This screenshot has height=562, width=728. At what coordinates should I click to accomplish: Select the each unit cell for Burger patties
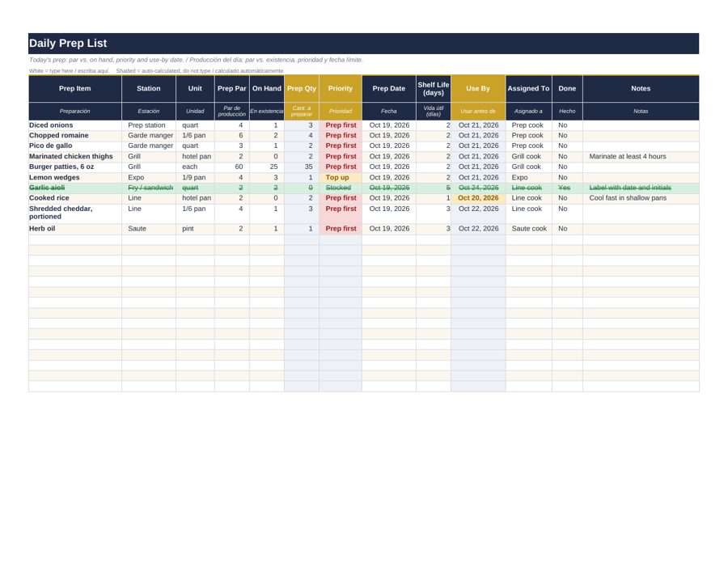[195, 167]
